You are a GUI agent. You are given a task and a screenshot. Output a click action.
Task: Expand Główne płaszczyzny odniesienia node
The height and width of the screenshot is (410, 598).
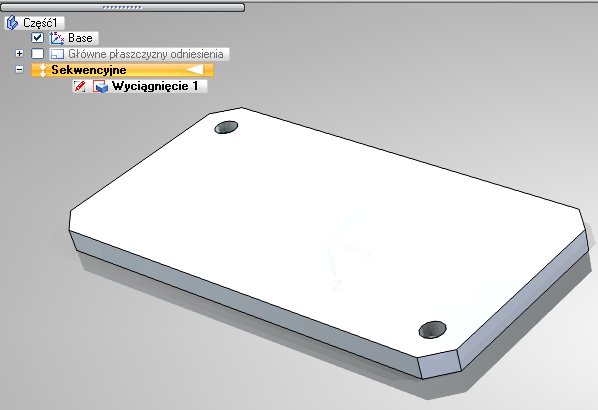point(19,53)
